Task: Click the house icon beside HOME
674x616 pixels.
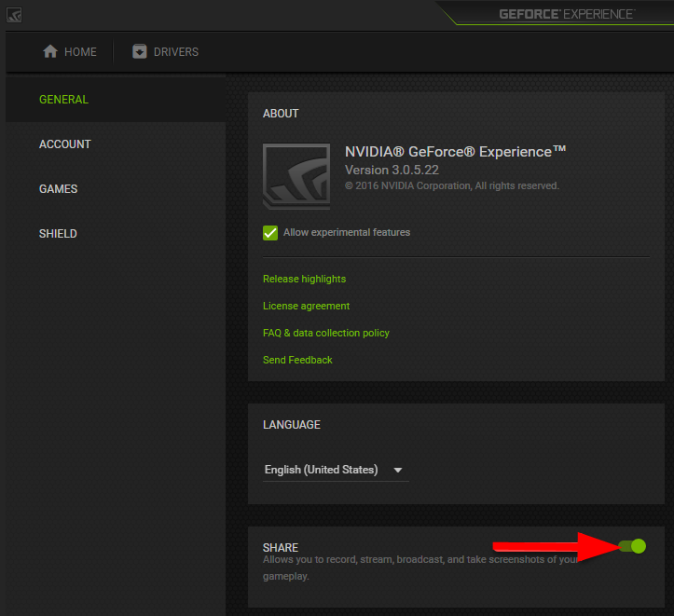Action: (50, 52)
